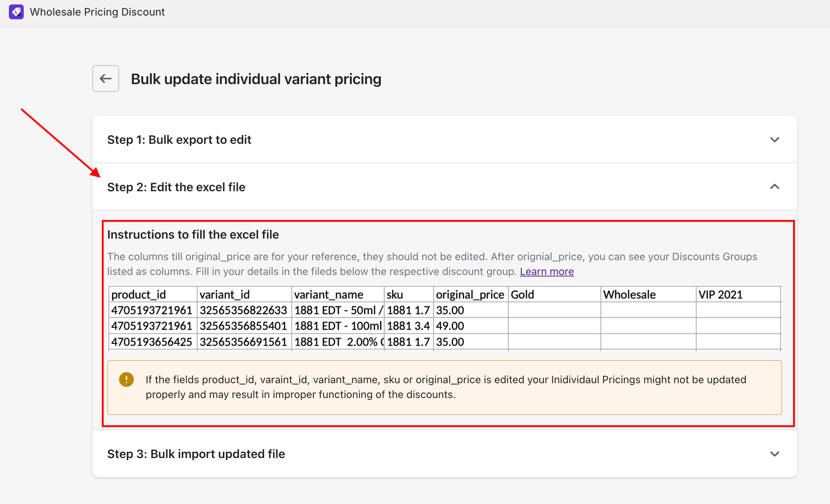
Task: Click the VIP 2021 column header
Action: pyautogui.click(x=738, y=294)
